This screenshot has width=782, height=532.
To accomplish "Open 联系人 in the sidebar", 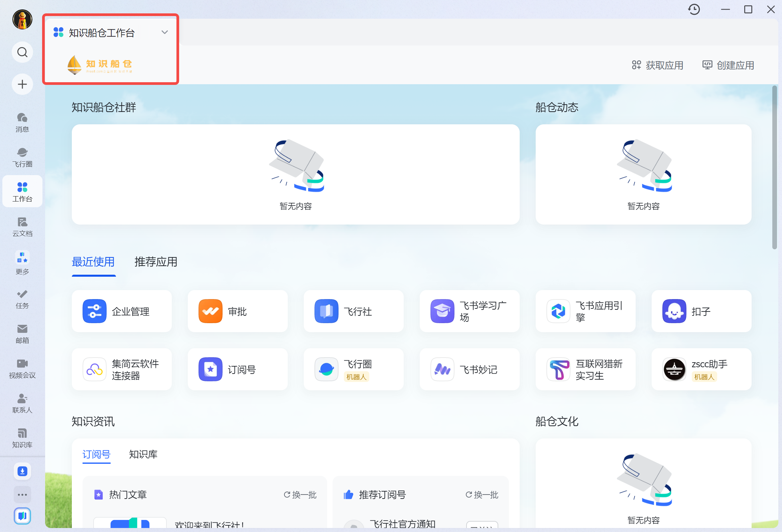I will pos(22,403).
